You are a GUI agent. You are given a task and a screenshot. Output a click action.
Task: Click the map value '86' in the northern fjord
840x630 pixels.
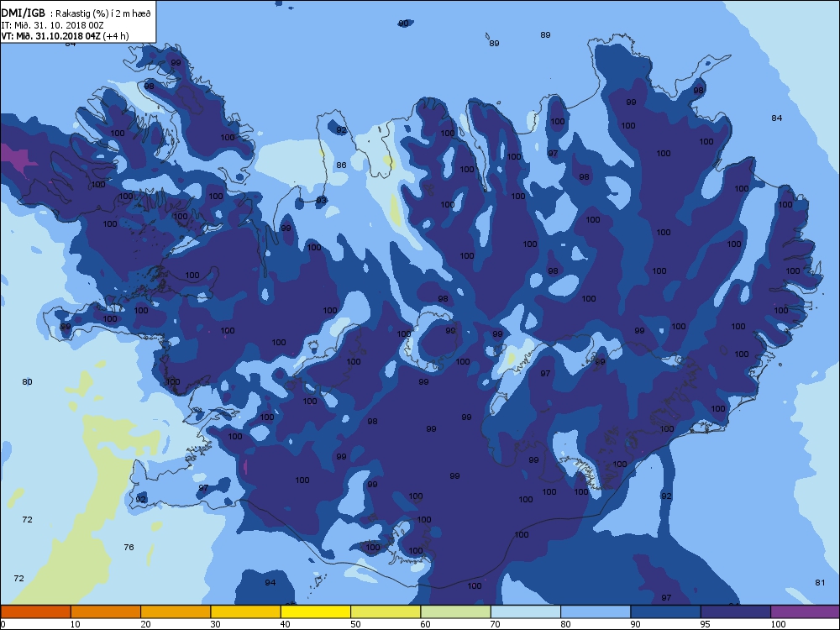[x=341, y=165]
